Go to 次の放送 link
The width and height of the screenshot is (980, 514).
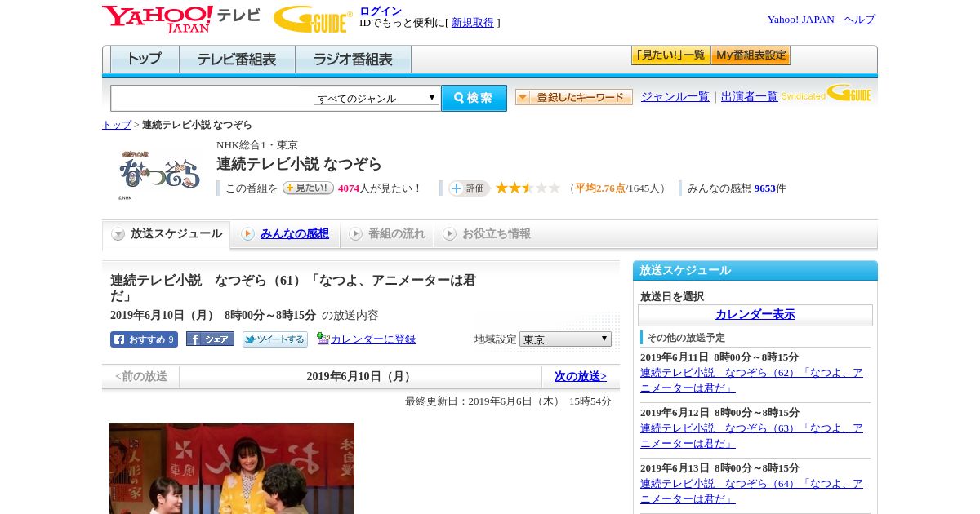tap(581, 377)
